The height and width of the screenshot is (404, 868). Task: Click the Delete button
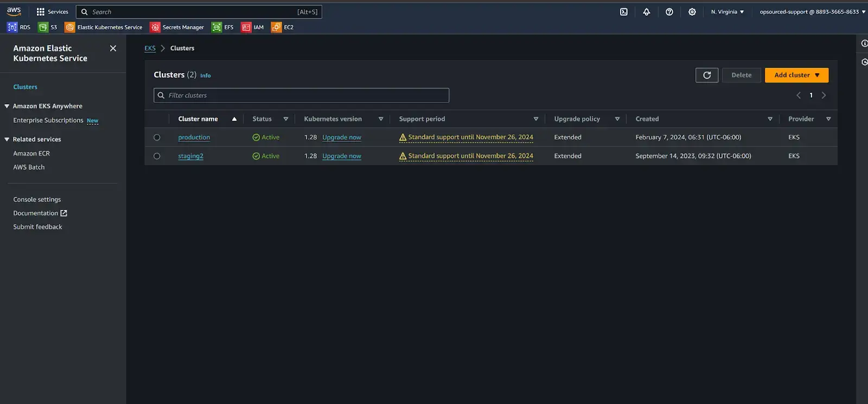click(742, 75)
